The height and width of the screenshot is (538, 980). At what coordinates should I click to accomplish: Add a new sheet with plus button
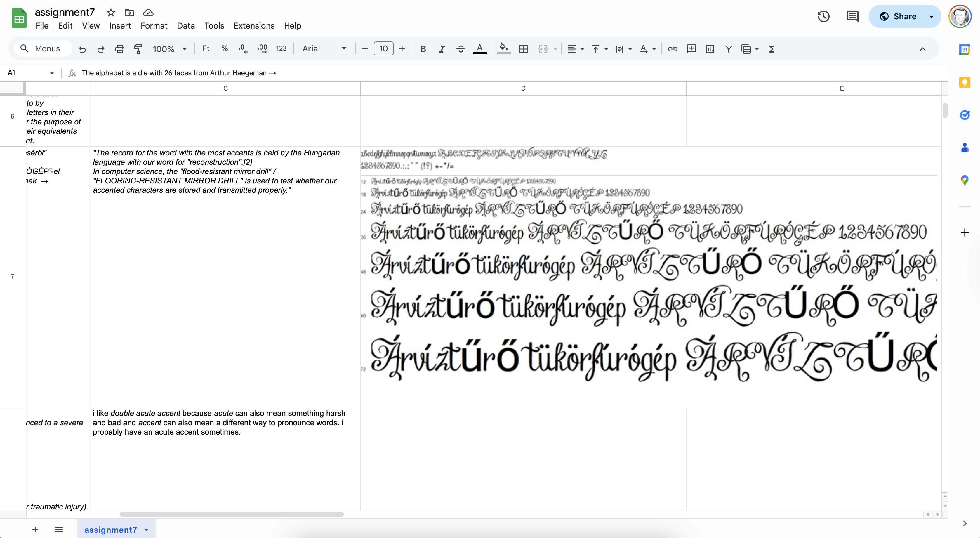[35, 530]
